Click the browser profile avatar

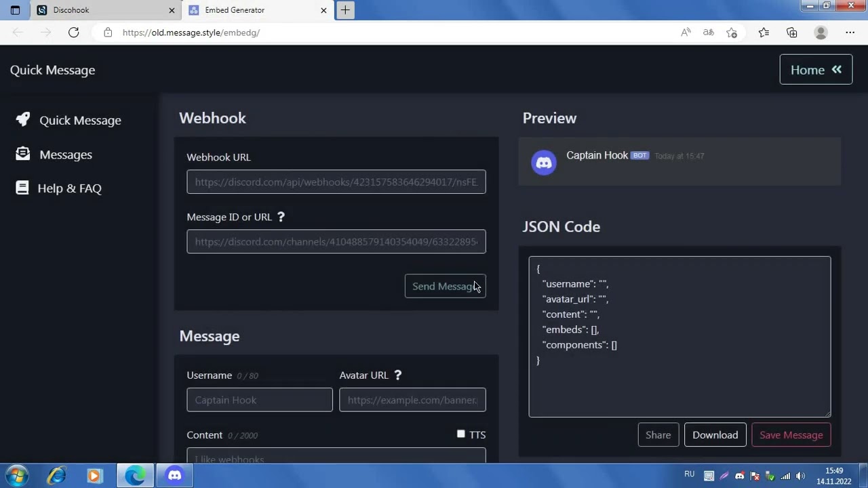(821, 32)
